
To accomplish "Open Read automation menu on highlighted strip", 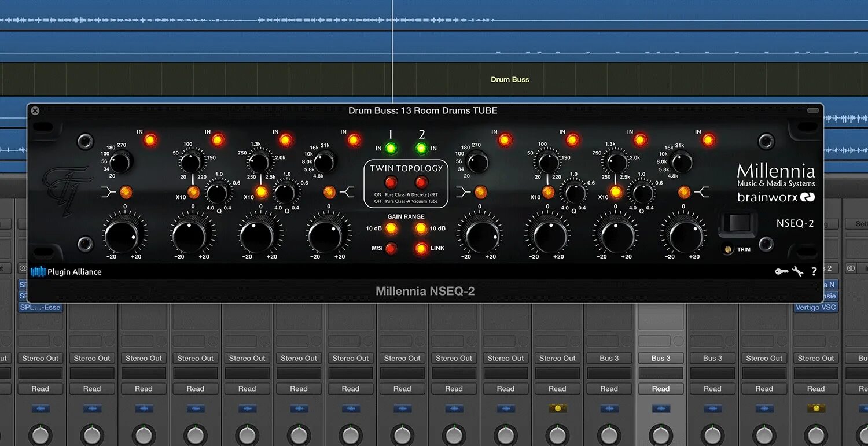I will coord(661,389).
